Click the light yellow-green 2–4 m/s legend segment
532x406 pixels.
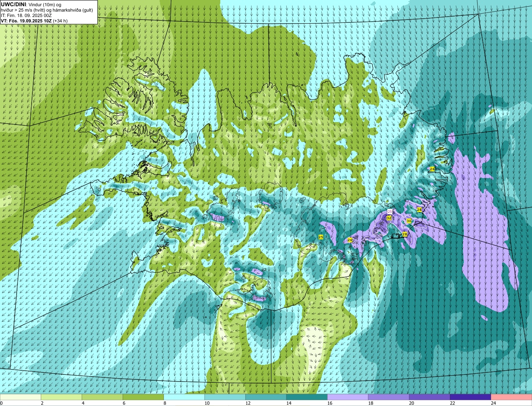[62, 397]
